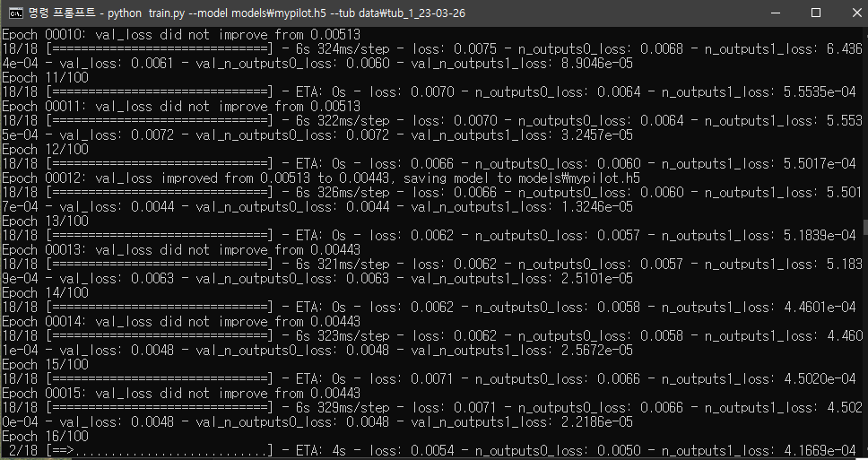Click the text '6s 324ms/step'
The width and height of the screenshot is (868, 460).
(343, 49)
